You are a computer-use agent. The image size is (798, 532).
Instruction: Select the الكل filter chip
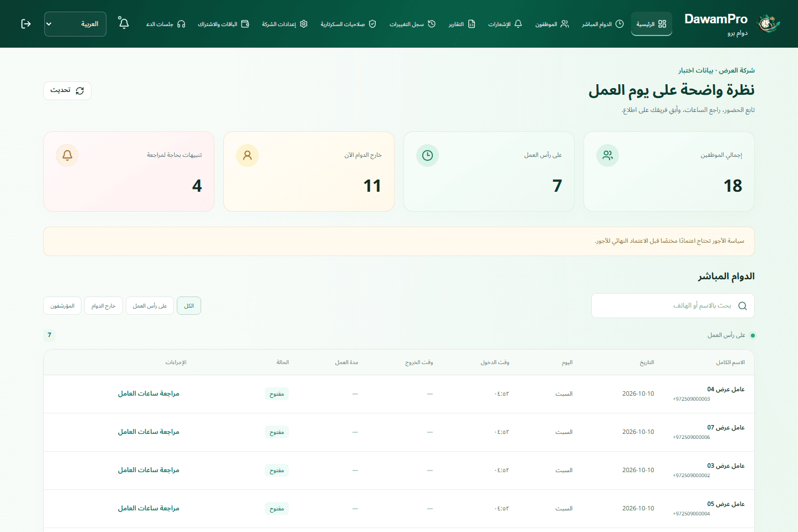pos(189,306)
